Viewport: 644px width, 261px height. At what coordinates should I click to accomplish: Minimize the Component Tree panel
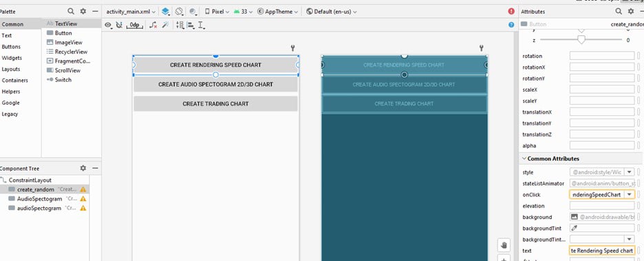click(x=95, y=168)
